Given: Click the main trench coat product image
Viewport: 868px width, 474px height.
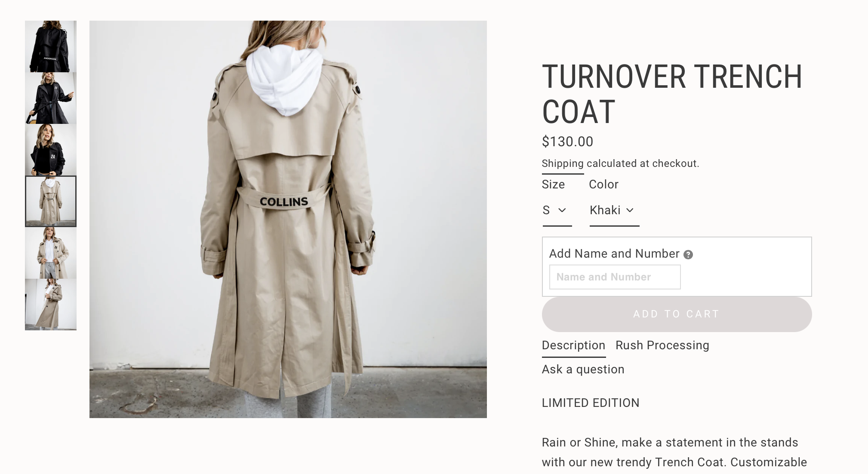Looking at the screenshot, I should [288, 219].
